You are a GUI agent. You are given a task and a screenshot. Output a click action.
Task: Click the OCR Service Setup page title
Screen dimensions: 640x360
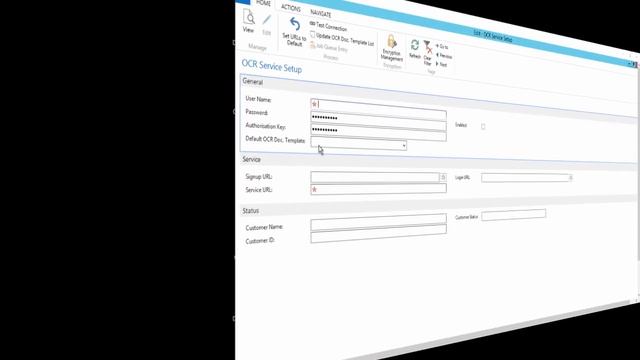tap(272, 66)
